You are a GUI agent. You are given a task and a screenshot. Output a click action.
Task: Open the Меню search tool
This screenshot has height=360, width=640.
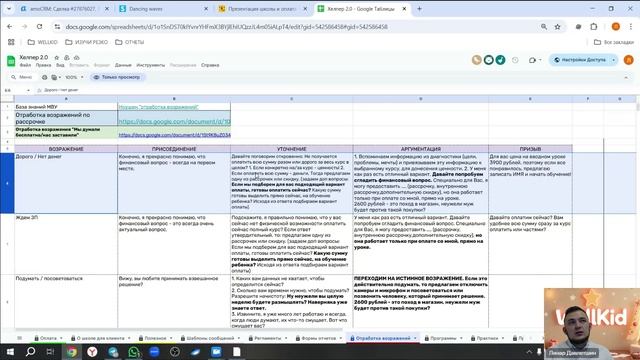point(21,77)
